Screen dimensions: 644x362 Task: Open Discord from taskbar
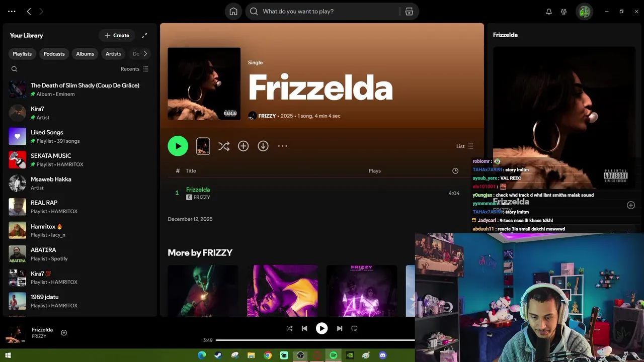pyautogui.click(x=382, y=355)
